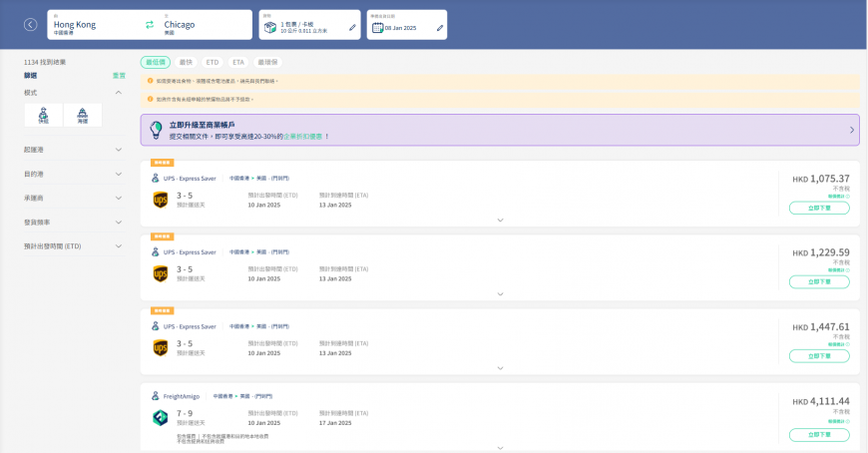Click the courier icon beside UPS title, HKD 1,229.59 card
Image resolution: width=868 pixels, height=453 pixels.
click(156, 252)
